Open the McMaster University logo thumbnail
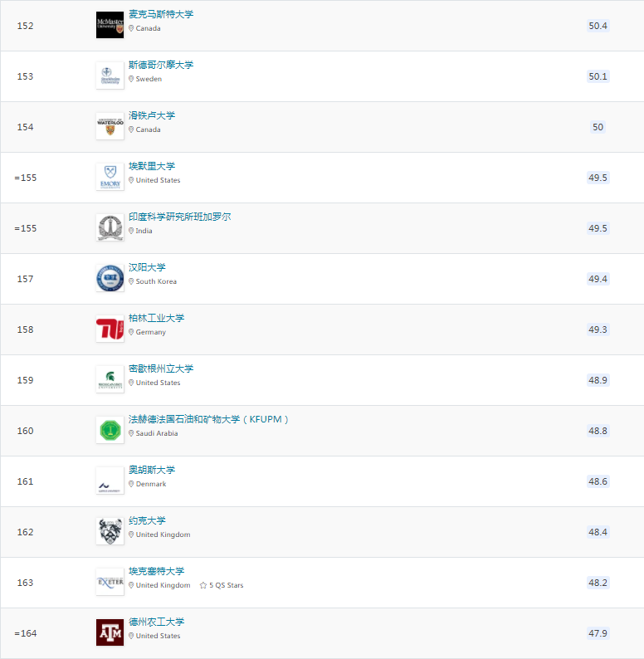The width and height of the screenshot is (644, 659). point(110,25)
